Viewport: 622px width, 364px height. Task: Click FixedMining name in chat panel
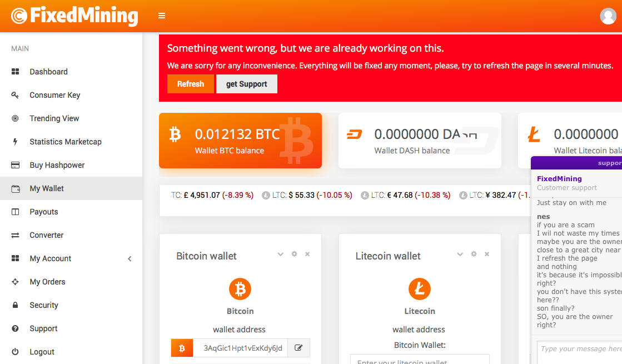click(x=559, y=179)
